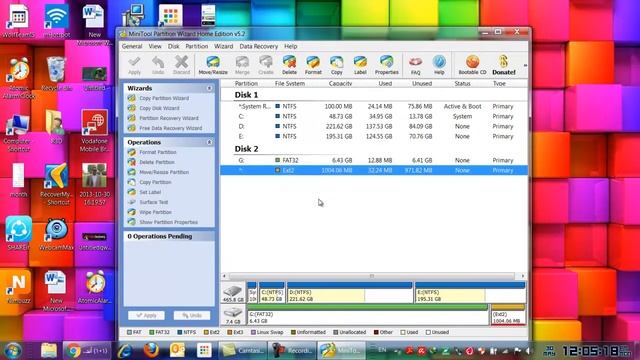Viewport: 640px width, 360px height.
Task: Open Recycle Bin desktop icon
Action: tap(56, 74)
